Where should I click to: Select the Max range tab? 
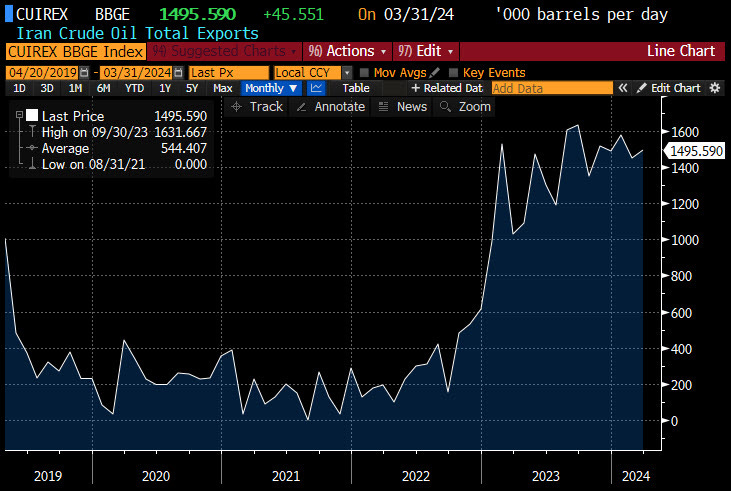[x=222, y=88]
